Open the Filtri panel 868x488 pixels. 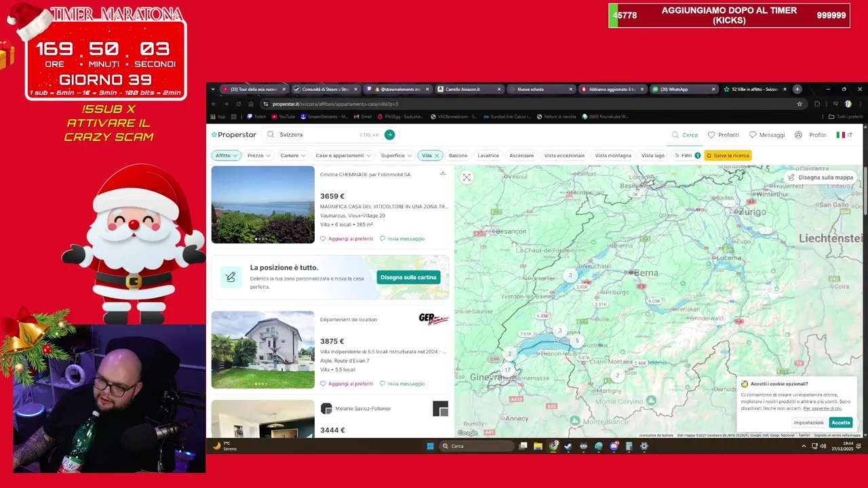click(687, 155)
